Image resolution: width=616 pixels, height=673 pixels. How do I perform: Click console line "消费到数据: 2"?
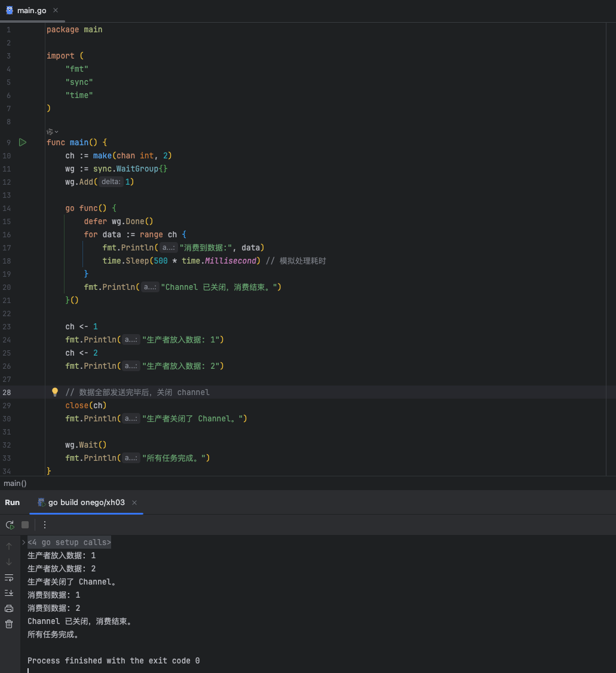coord(54,608)
